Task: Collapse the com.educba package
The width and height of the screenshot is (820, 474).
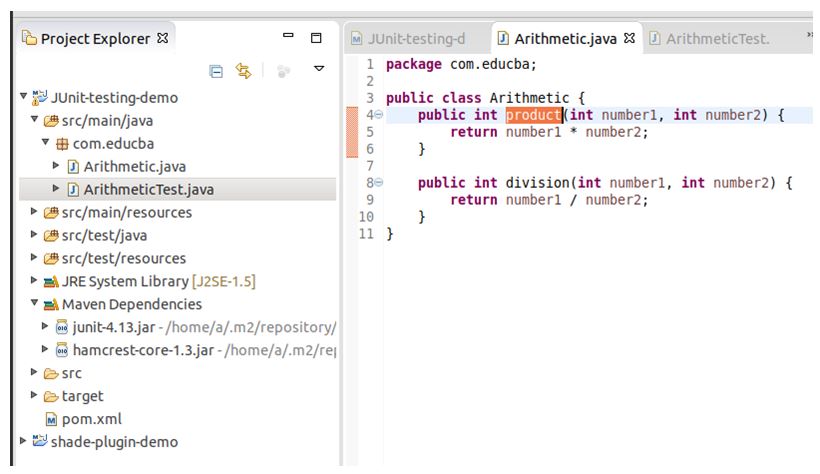Action: tap(45, 142)
